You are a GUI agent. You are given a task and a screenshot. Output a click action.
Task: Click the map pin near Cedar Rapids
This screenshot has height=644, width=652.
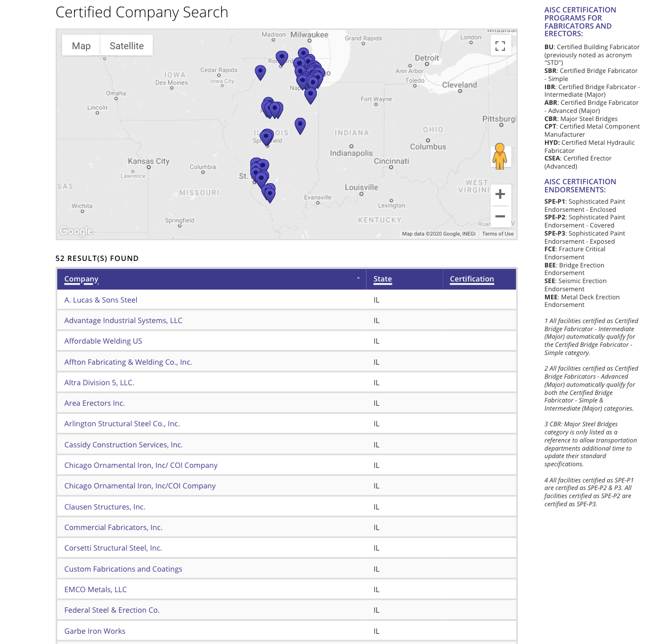(x=260, y=72)
